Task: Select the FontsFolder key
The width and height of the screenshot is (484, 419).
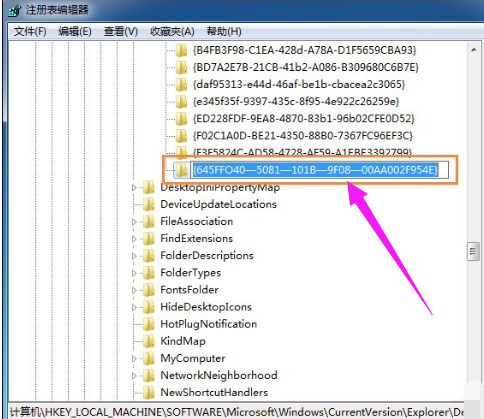Action: pyautogui.click(x=189, y=290)
